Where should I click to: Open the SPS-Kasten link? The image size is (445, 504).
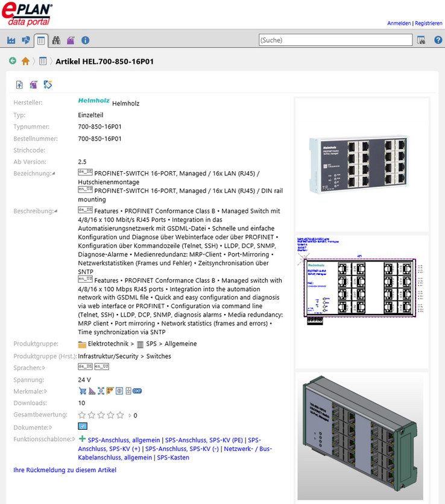pos(173,458)
